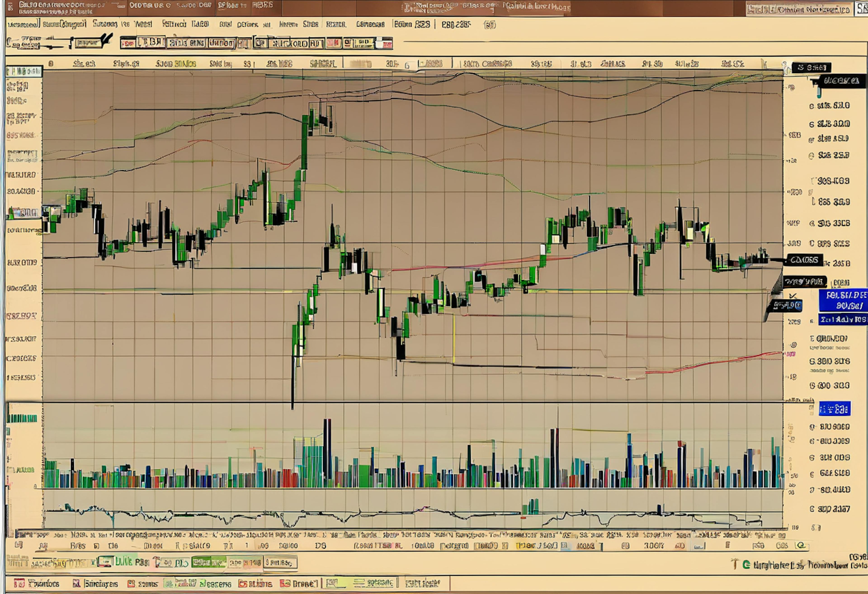The height and width of the screenshot is (594, 868).
Task: Click the red icon of the first bottom tab
Action: [x=19, y=583]
